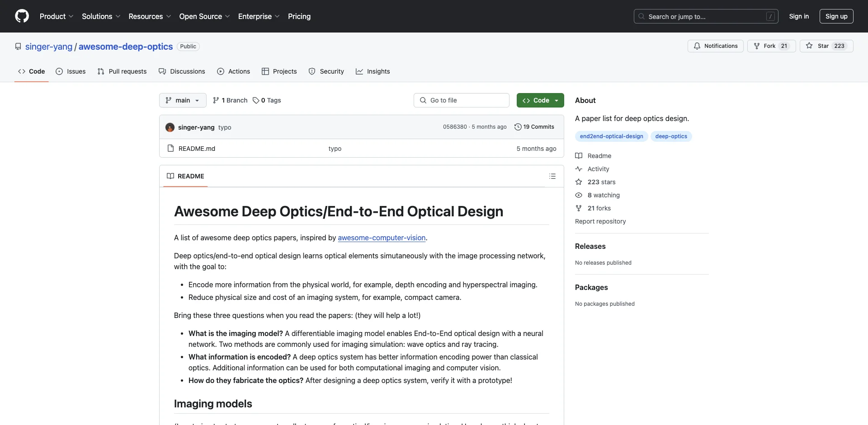The width and height of the screenshot is (868, 425).
Task: View the 21 forks link
Action: coord(593,208)
